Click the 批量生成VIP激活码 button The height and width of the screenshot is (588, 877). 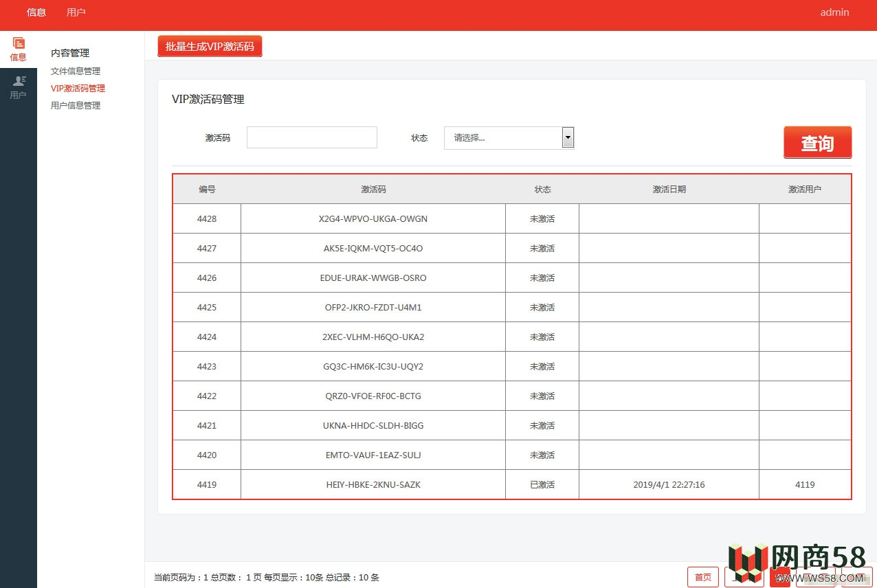click(210, 47)
